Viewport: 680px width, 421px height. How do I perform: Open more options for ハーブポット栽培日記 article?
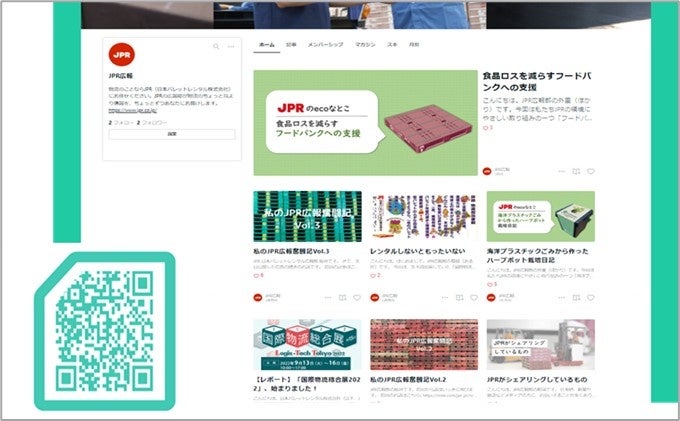[x=562, y=297]
